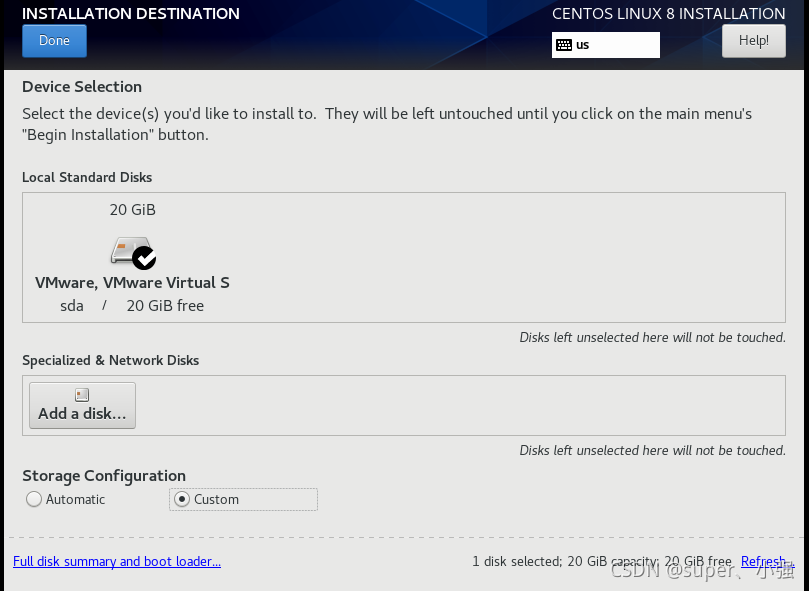Click the Storage Configuration heading

coord(104,476)
